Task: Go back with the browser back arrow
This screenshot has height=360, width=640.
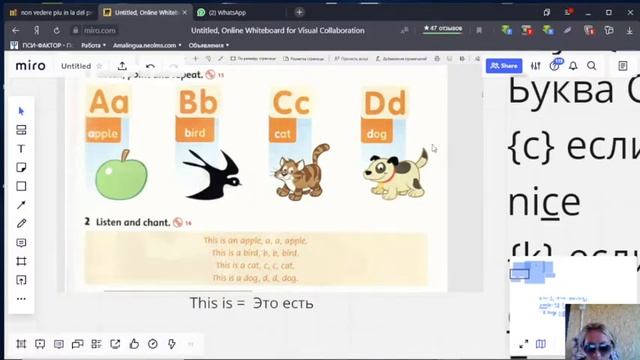Action: click(x=16, y=30)
